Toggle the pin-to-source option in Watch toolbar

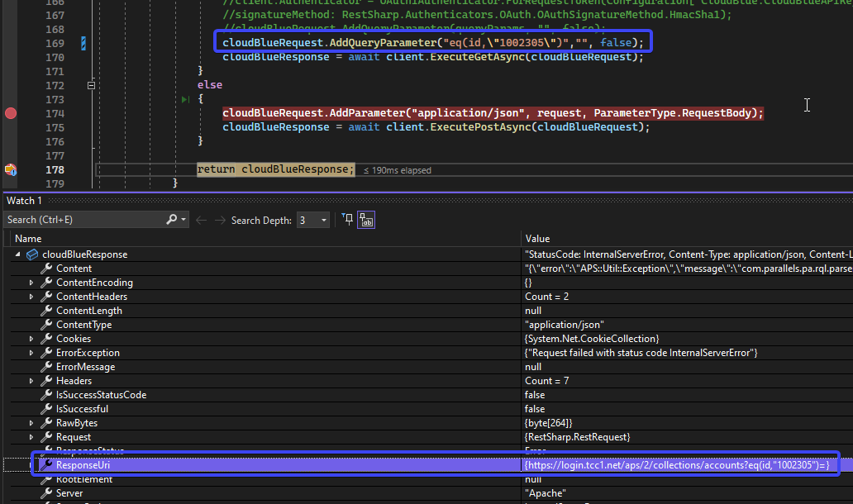point(346,219)
